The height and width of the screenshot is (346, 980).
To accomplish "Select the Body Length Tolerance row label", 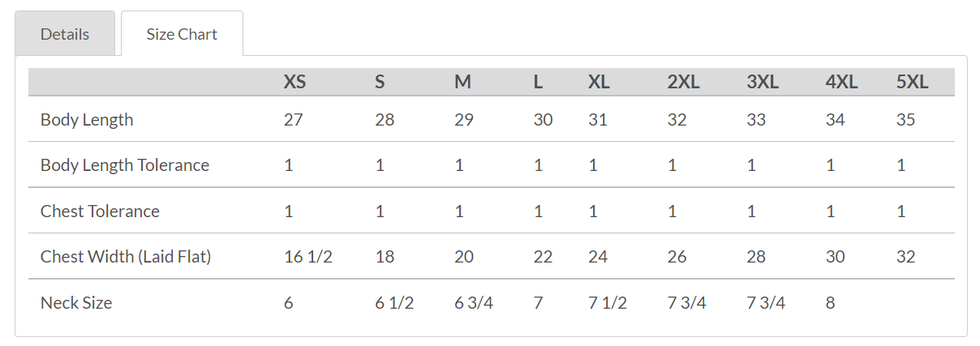I will click(x=125, y=165).
